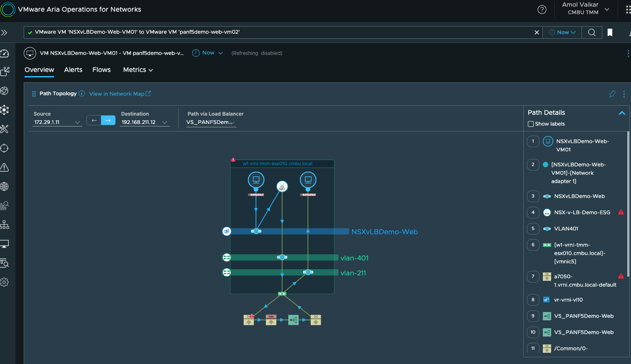Click the VMware Aria Operations logo
The height and width of the screenshot is (364, 631).
pos(8,9)
